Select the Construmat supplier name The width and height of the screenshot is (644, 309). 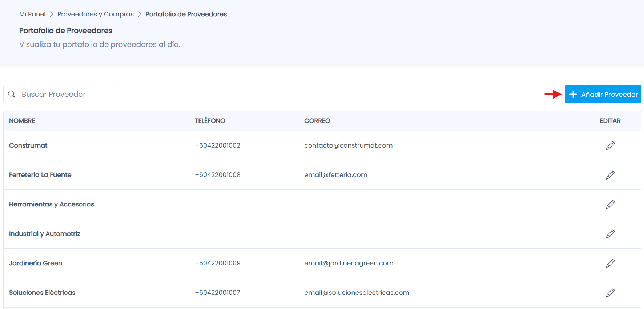[28, 145]
